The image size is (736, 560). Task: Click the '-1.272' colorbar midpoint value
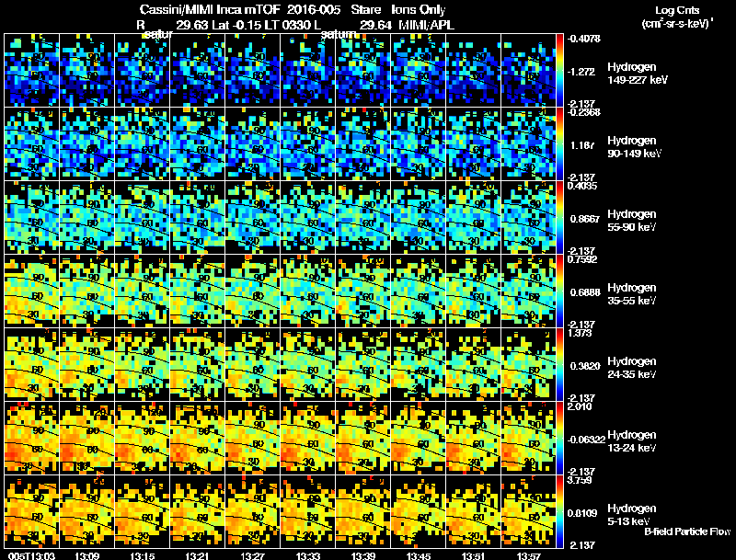coord(581,72)
